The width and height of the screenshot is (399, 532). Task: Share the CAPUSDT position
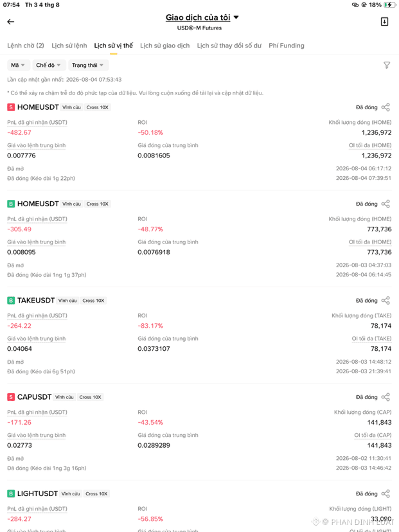(x=386, y=397)
